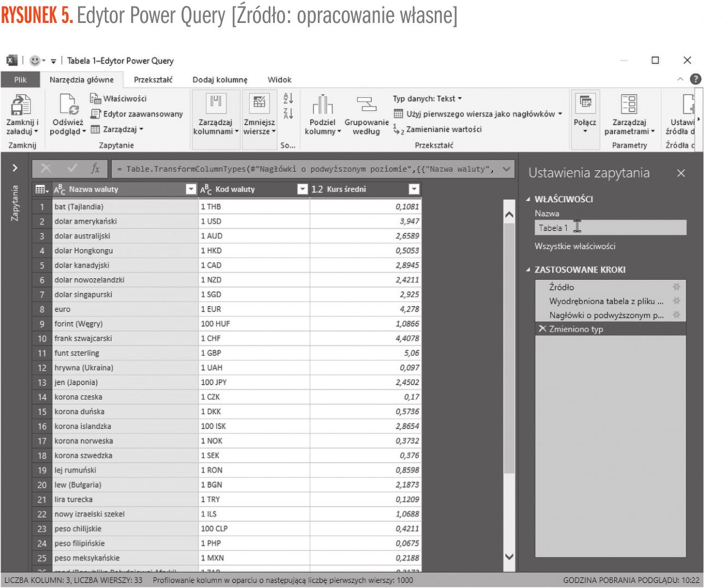This screenshot has height=588, width=721.
Task: Open the Typ danych: Tekst dropdown
Action: coord(427,98)
